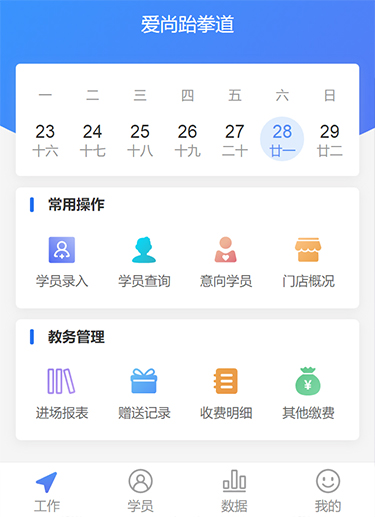Viewport: 375px width, 517px height.
Task: Tap the 赠送记录 gift record icon
Action: (144, 381)
